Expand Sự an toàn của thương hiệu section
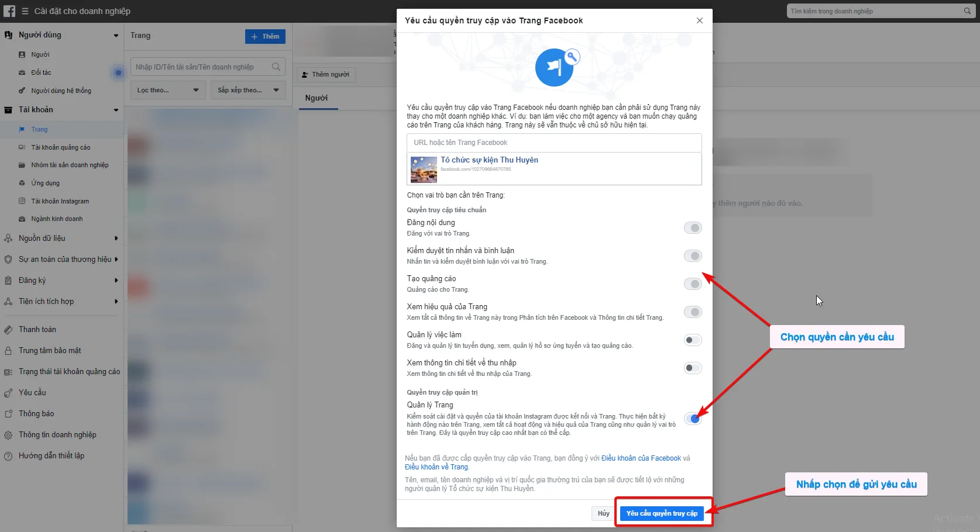This screenshot has height=532, width=980. tap(116, 259)
